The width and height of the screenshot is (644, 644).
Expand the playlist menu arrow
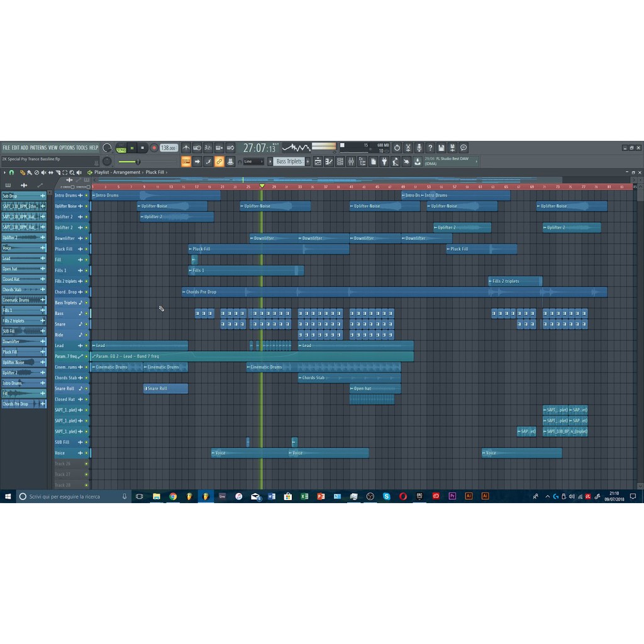point(4,172)
